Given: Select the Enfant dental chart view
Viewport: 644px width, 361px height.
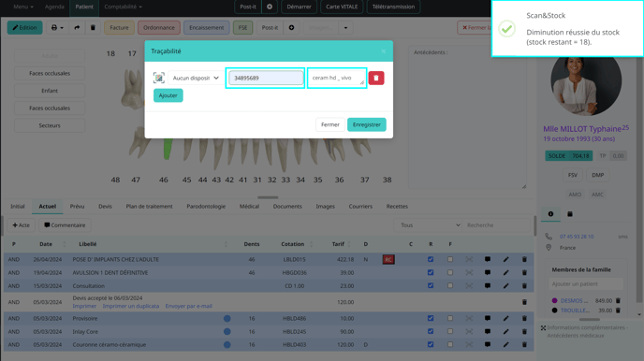Looking at the screenshot, I should (50, 91).
